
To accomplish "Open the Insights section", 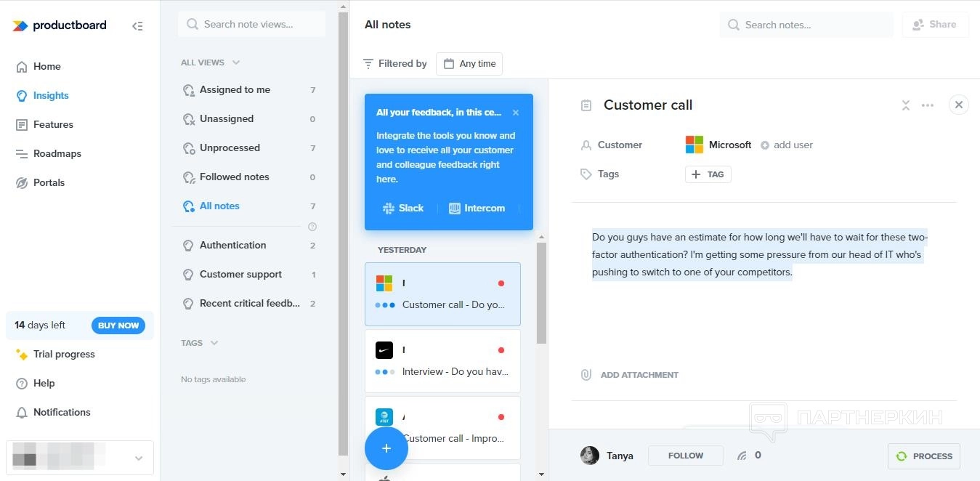I will (x=50, y=95).
